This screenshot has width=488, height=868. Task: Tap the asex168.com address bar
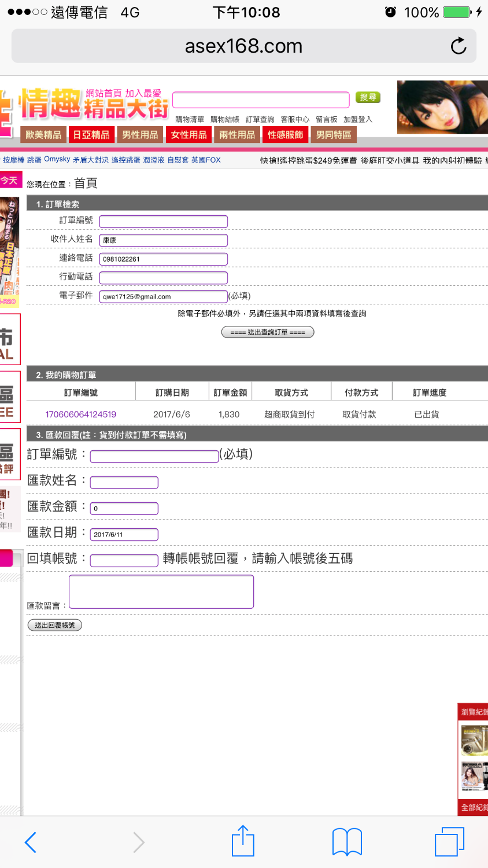click(x=243, y=46)
